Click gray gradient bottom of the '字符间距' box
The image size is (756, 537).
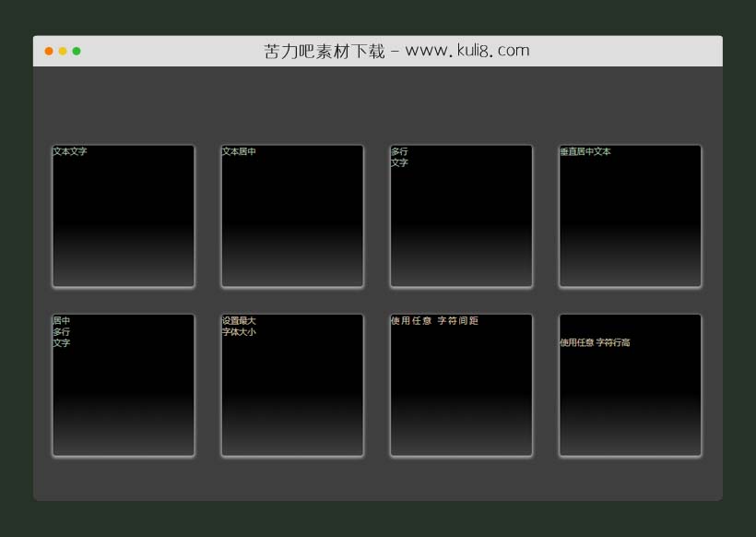pyautogui.click(x=461, y=437)
